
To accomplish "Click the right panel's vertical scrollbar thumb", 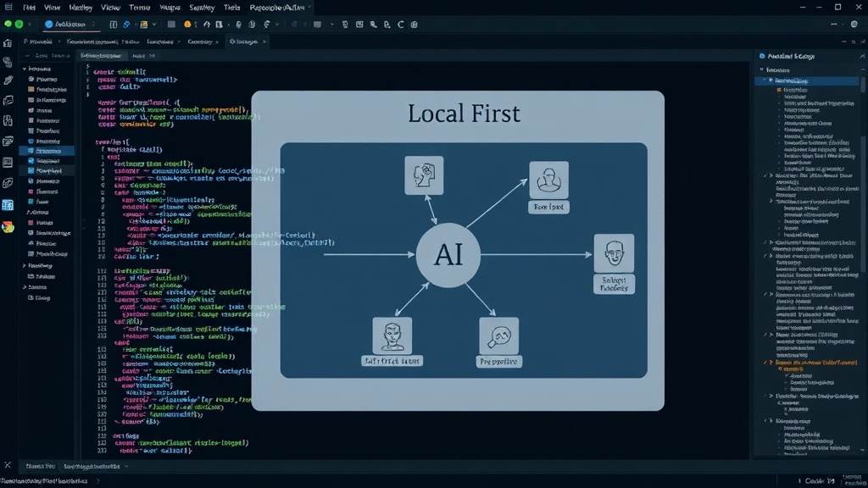I will (862, 84).
